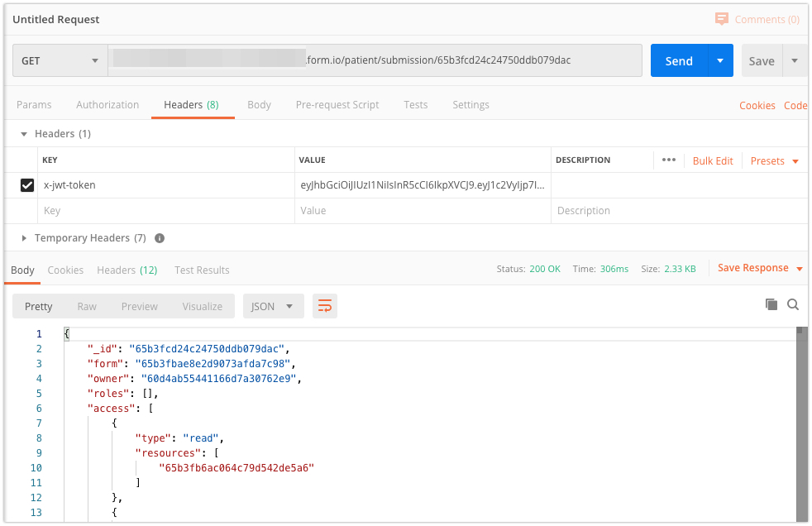Screen dimensions: 812x526
Task: Expand the Temporary Headers section
Action: point(25,238)
